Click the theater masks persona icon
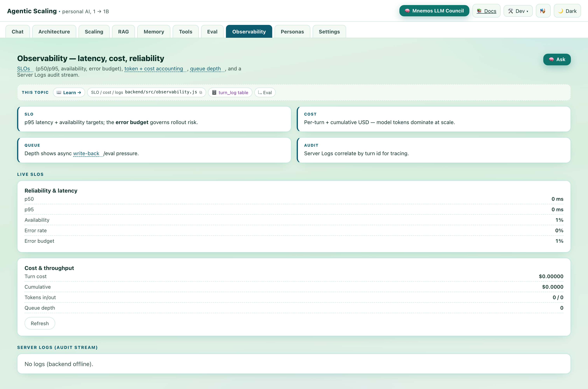 pyautogui.click(x=543, y=11)
